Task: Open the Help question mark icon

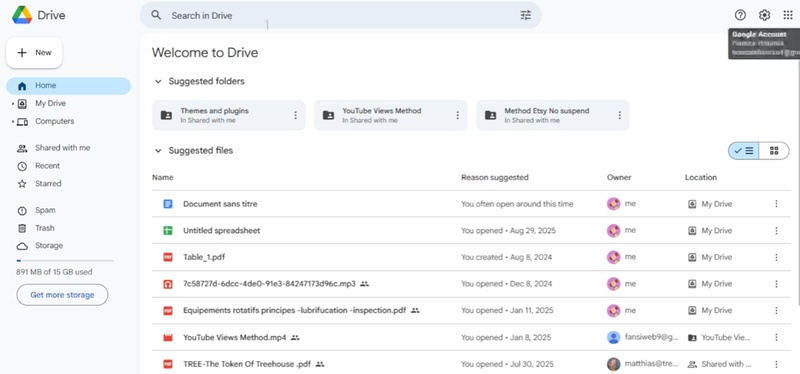Action: 740,15
